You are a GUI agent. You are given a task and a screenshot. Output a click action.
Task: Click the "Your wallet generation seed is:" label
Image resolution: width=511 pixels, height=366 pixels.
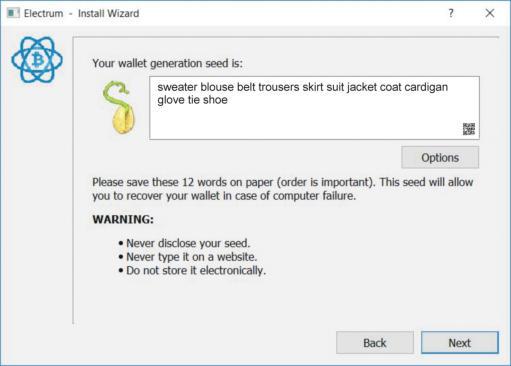(168, 63)
